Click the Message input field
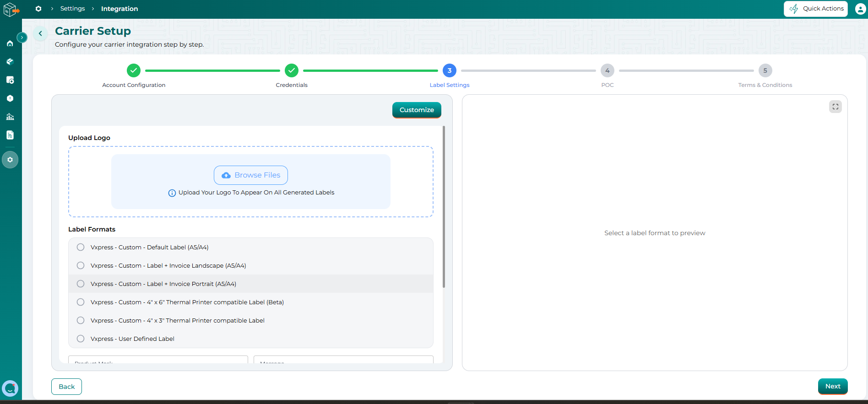The image size is (868, 404). pyautogui.click(x=343, y=360)
